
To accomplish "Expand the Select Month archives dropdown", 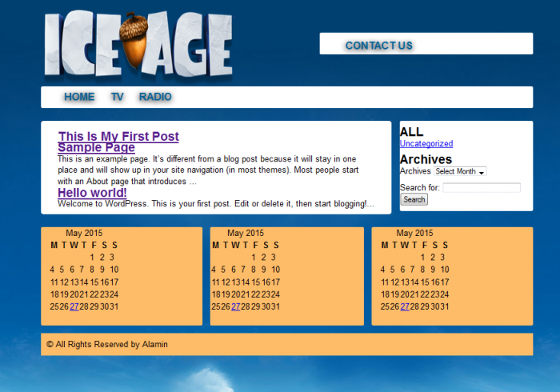I will coord(460,171).
